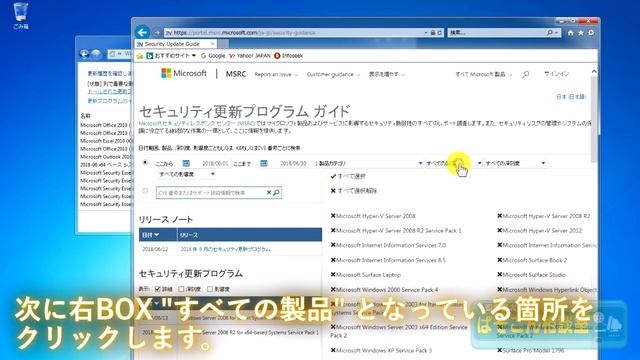Open the Favorites star icon
640x360 pixels.
pyautogui.click(x=581, y=33)
